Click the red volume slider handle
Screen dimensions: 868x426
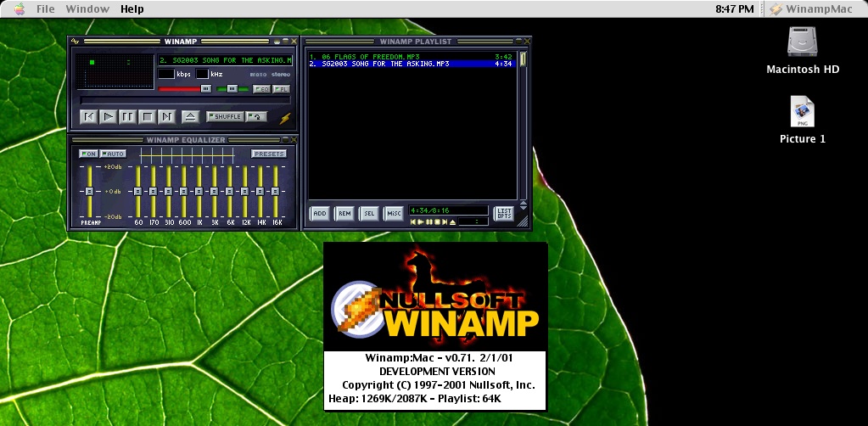205,88
